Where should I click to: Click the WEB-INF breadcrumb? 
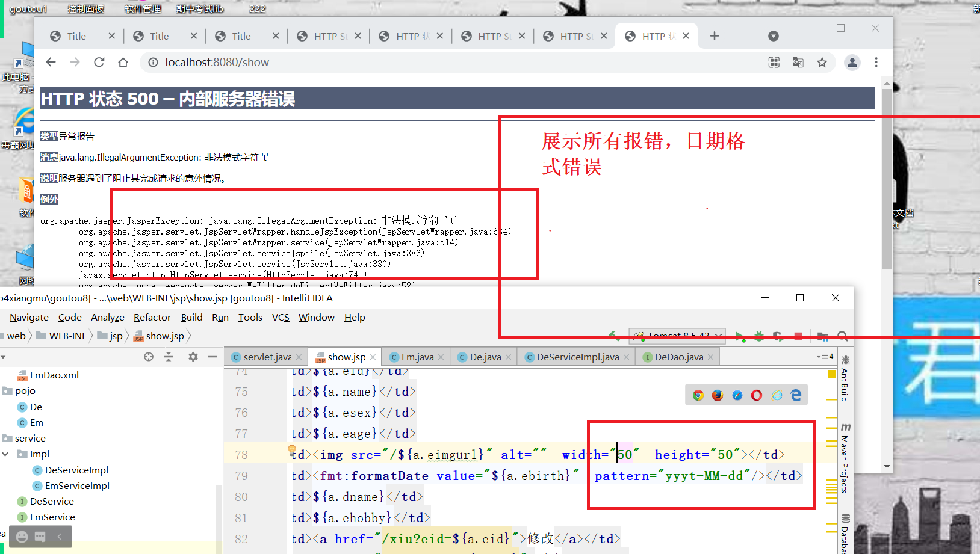(61, 336)
